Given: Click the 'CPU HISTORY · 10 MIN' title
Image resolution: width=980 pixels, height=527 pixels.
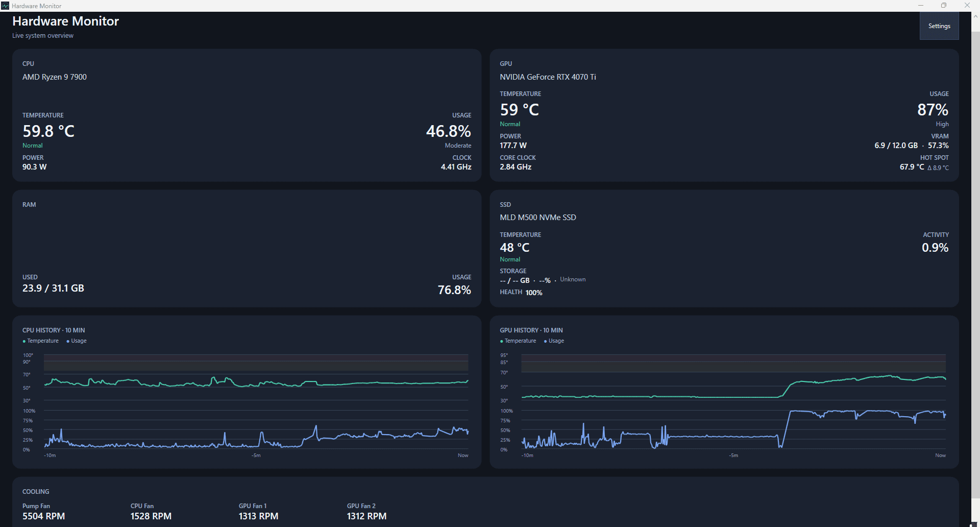Looking at the screenshot, I should pyautogui.click(x=54, y=330).
